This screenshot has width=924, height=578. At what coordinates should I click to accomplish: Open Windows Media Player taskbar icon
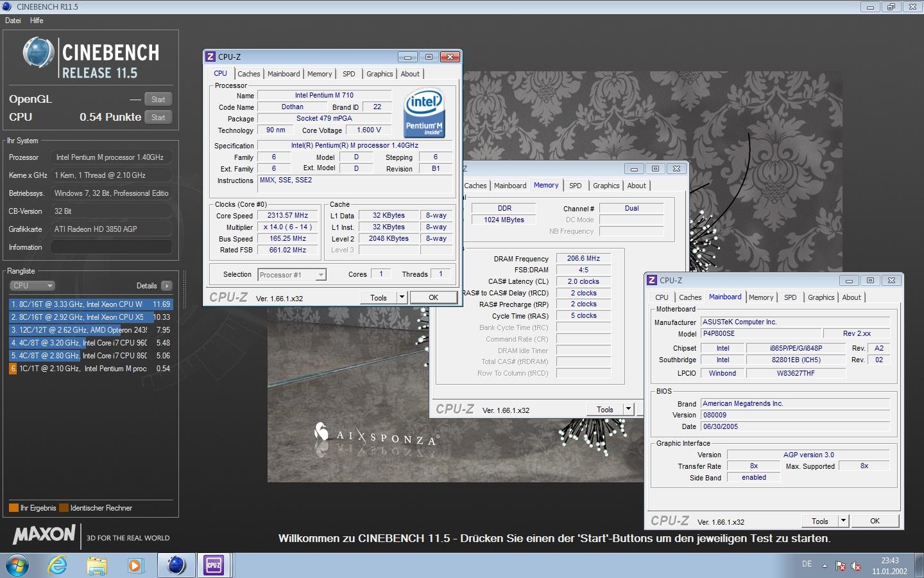tap(135, 565)
